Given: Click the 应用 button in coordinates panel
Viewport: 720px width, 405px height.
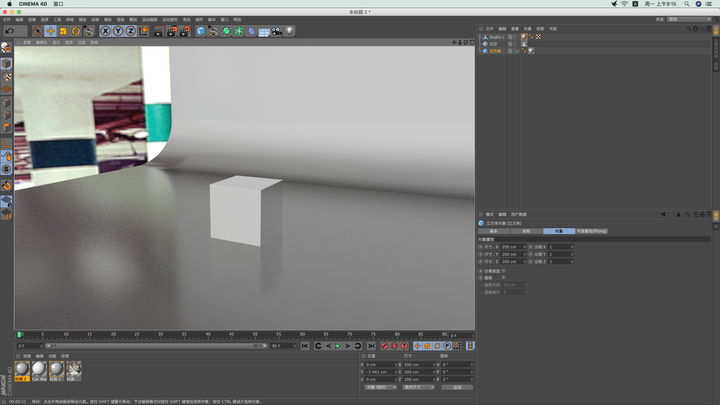Looking at the screenshot, I should [457, 387].
